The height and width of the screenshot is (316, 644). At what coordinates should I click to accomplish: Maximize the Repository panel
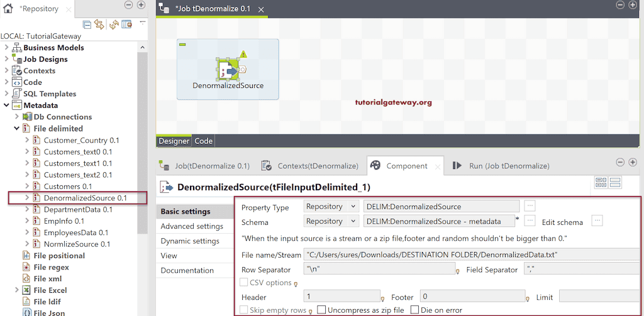[x=141, y=5]
